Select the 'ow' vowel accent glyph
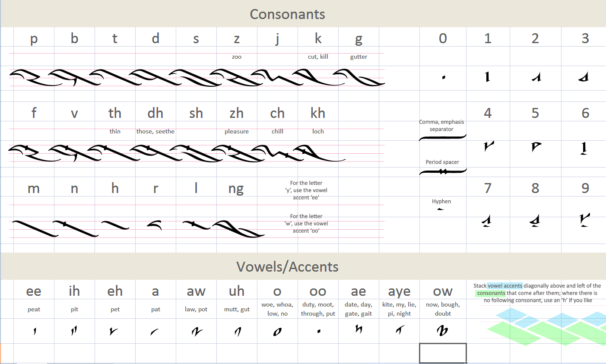The image size is (606, 364). point(442,331)
